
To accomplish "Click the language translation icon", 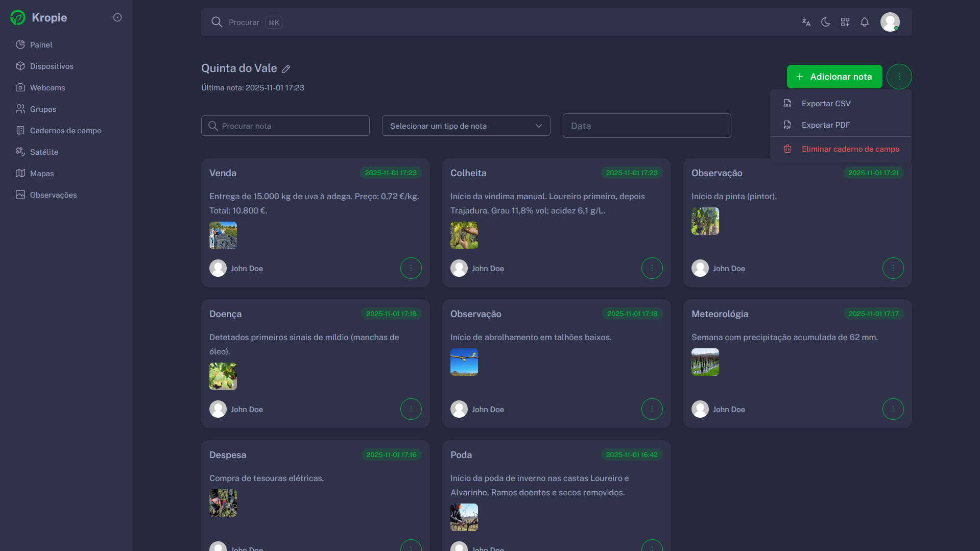I will click(806, 22).
